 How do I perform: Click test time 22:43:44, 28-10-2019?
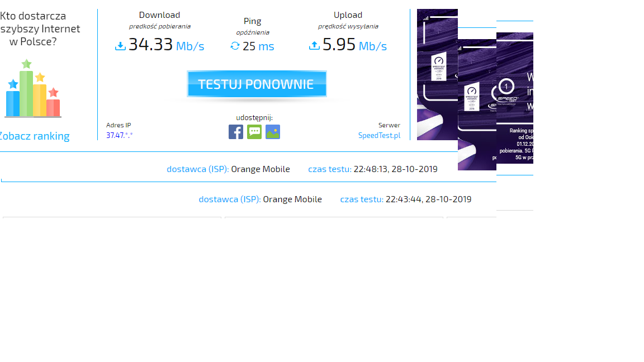tap(428, 199)
